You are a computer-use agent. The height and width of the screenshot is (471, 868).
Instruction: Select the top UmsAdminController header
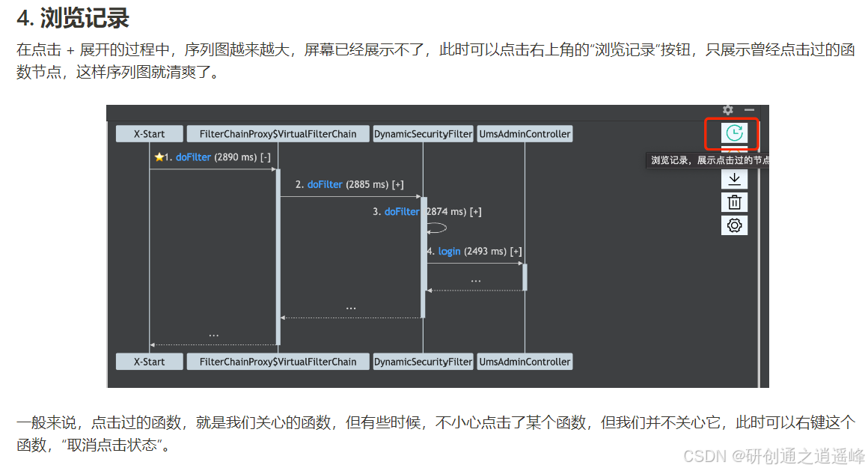[x=525, y=134]
